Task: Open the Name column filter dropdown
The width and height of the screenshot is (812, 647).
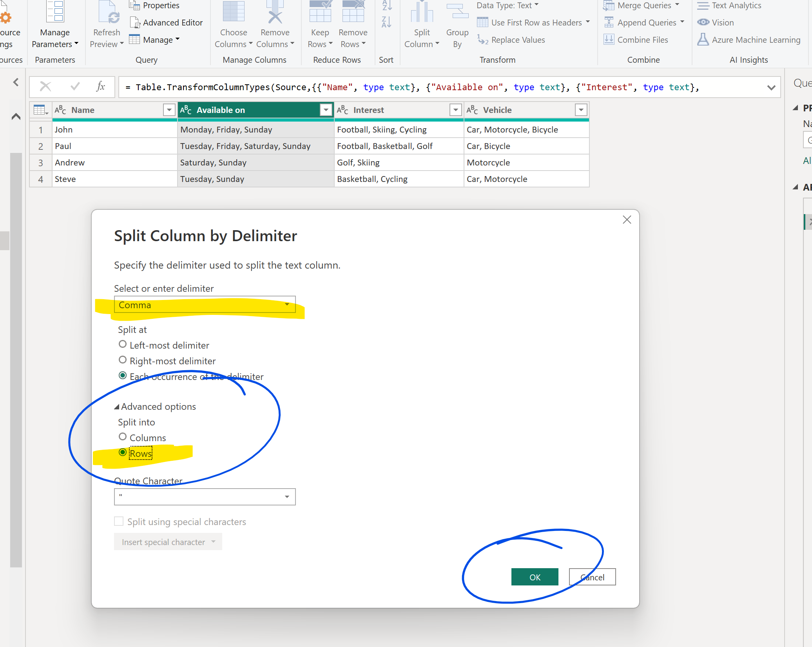Action: pyautogui.click(x=169, y=110)
